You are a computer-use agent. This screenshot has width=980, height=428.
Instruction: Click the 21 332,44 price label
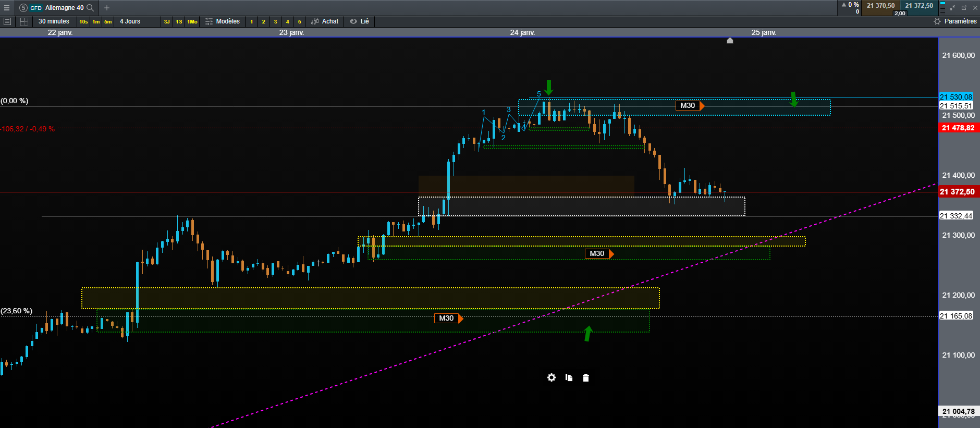pos(956,216)
